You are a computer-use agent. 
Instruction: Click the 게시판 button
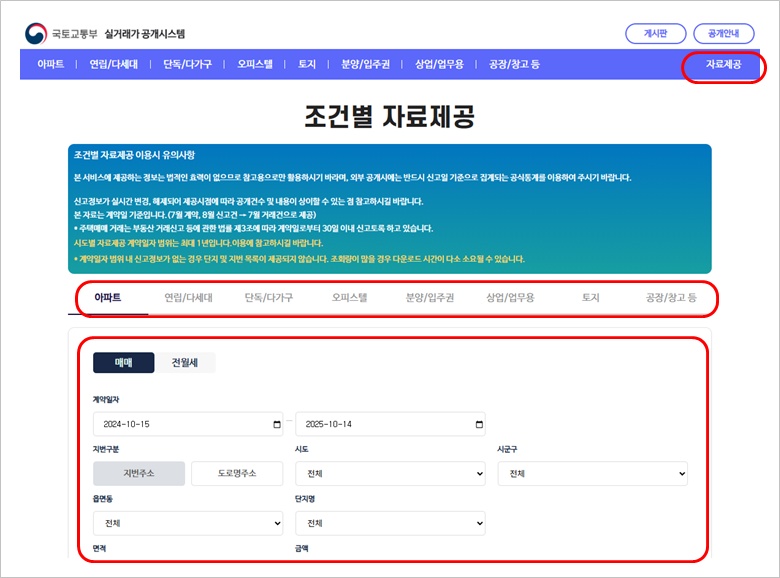click(x=654, y=33)
